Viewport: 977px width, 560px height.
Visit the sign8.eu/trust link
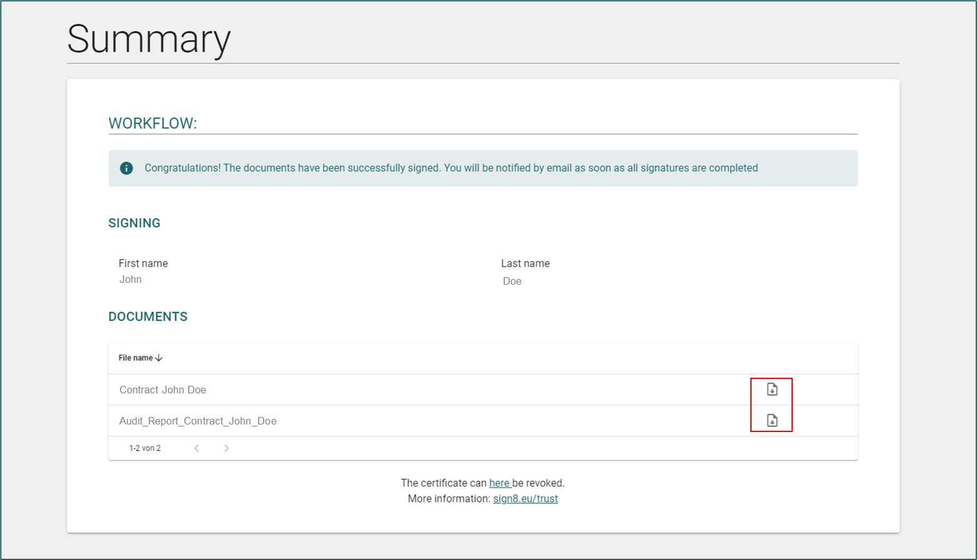[525, 499]
